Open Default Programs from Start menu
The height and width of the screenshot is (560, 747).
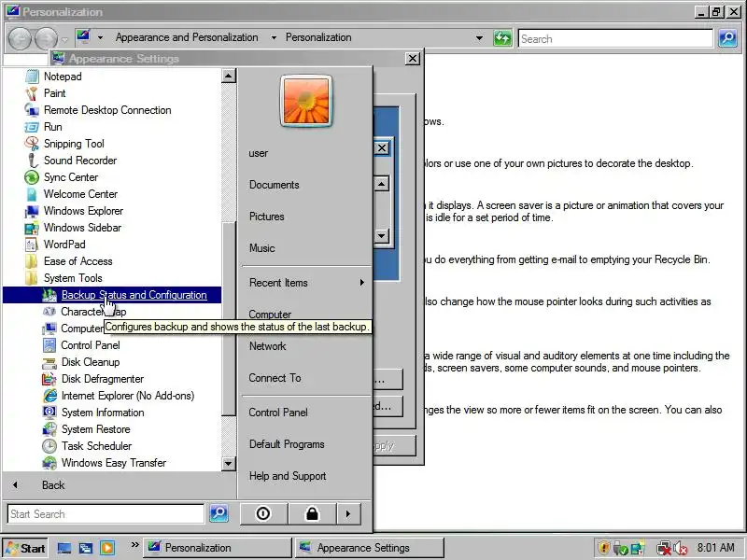tap(287, 444)
